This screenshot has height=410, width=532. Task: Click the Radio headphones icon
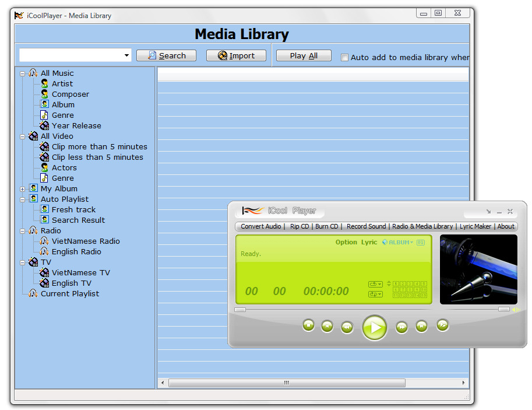tap(33, 230)
